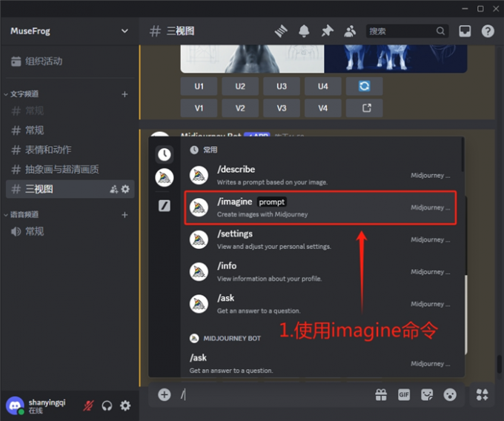Click the V1 variation button
This screenshot has width=504, height=421.
(x=199, y=108)
